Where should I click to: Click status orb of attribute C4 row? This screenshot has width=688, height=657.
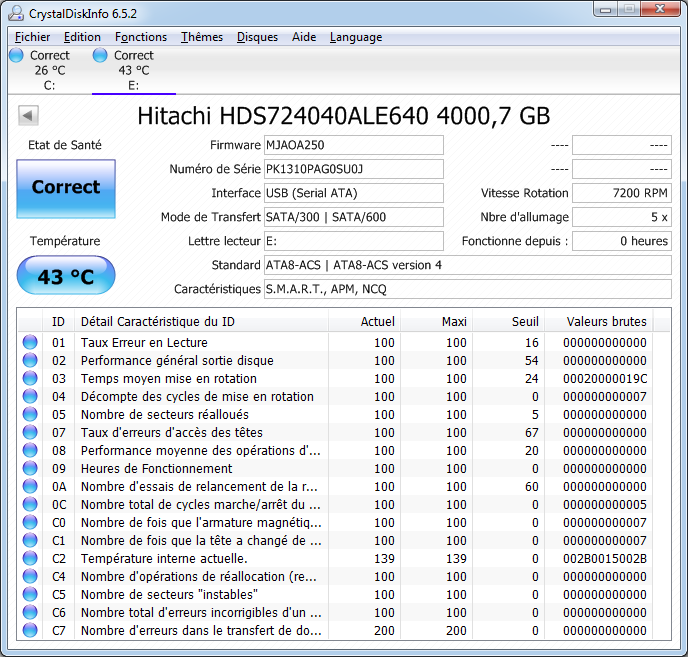coord(30,576)
